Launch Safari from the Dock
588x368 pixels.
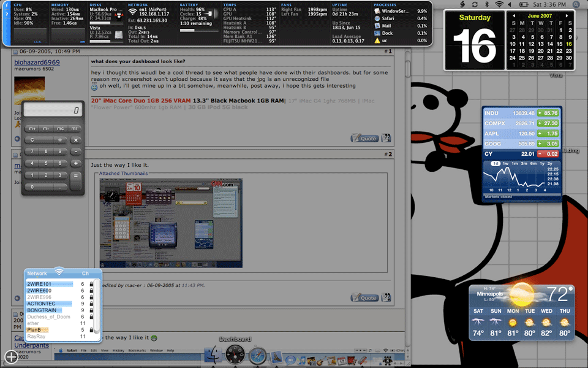[x=258, y=355]
